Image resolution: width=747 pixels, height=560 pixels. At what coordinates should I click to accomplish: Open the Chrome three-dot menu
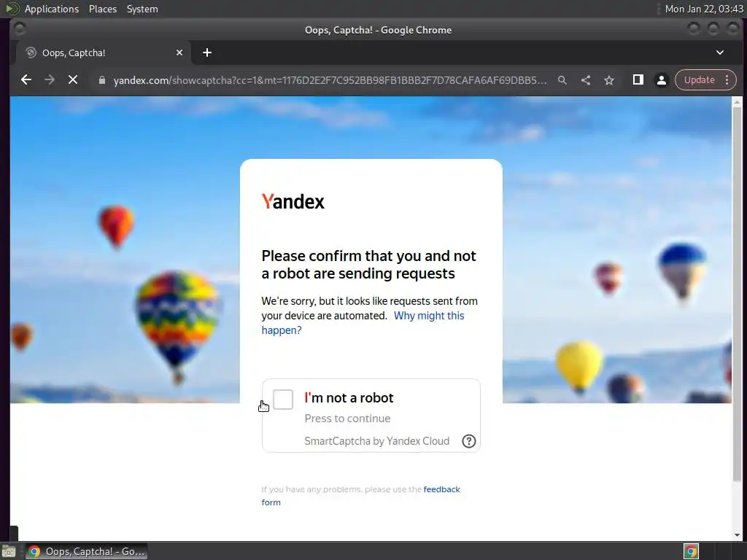coord(727,80)
